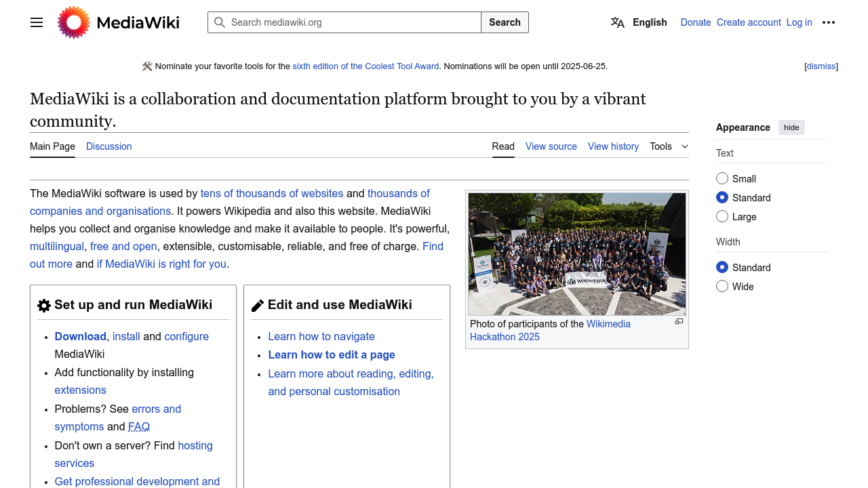The image size is (868, 488).
Task: Select Small text size
Action: (x=722, y=179)
